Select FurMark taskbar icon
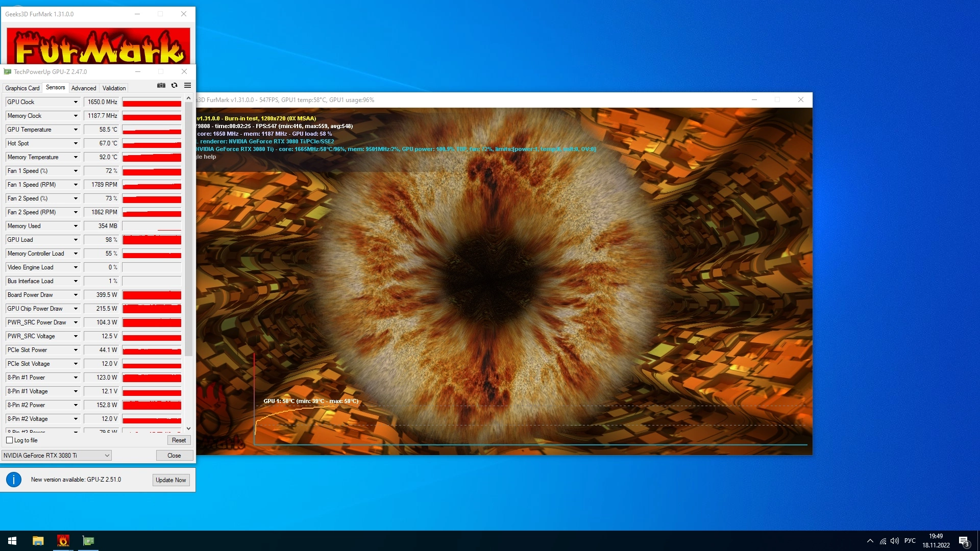Viewport: 980px width, 551px height. point(63,541)
